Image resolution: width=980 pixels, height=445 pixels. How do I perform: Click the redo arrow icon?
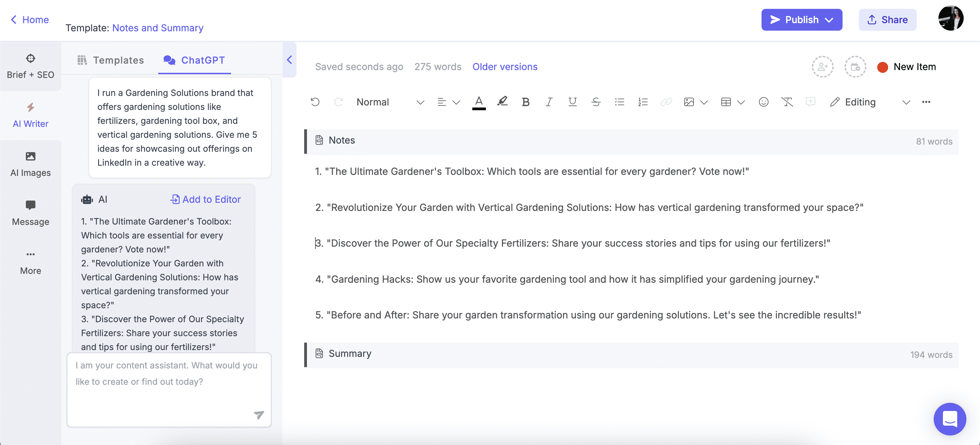pos(339,102)
